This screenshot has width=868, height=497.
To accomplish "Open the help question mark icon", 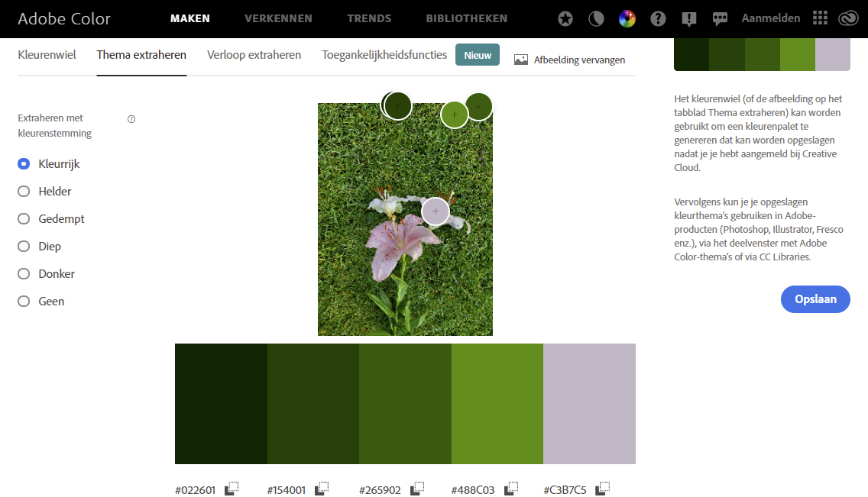I will (x=658, y=19).
